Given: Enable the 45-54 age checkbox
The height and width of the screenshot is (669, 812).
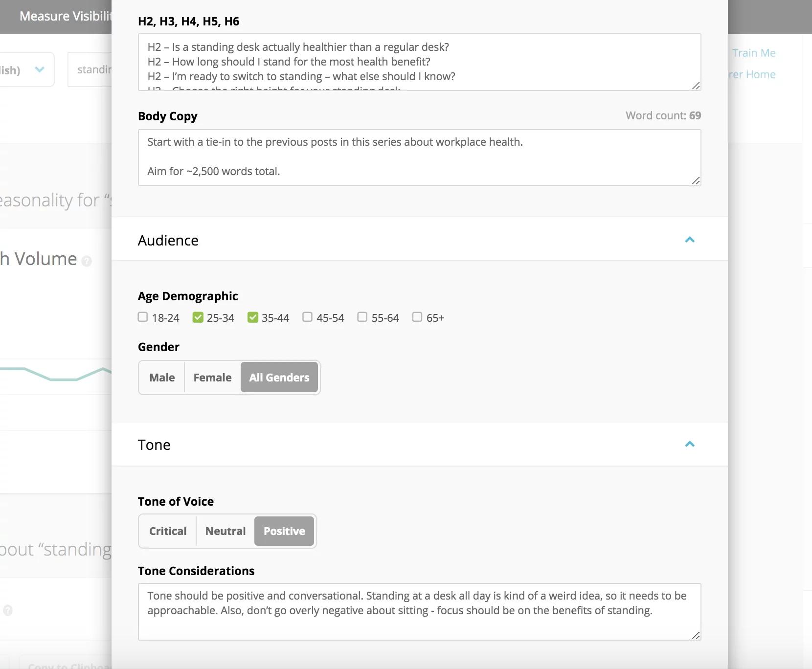Looking at the screenshot, I should (307, 317).
